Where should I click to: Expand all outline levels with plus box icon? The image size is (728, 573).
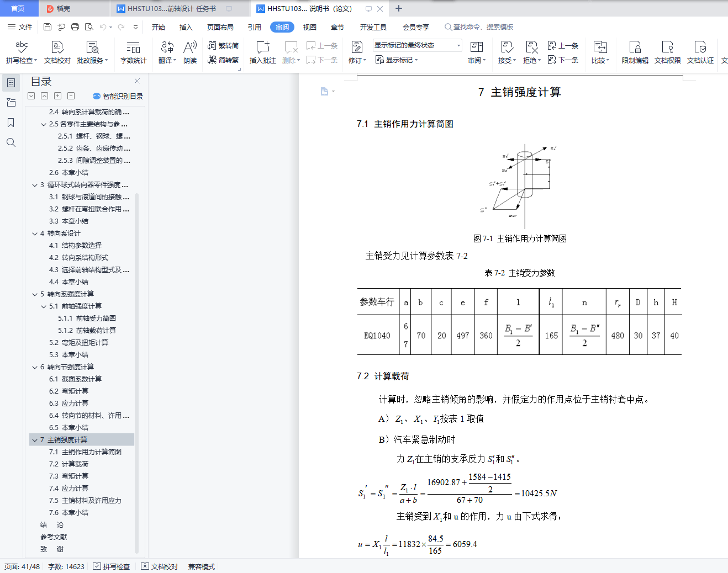pos(58,96)
